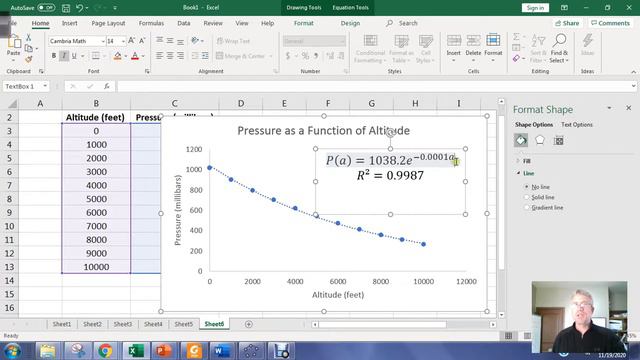The height and width of the screenshot is (360, 640).
Task: Switch to Text Options
Action: pyautogui.click(x=577, y=124)
